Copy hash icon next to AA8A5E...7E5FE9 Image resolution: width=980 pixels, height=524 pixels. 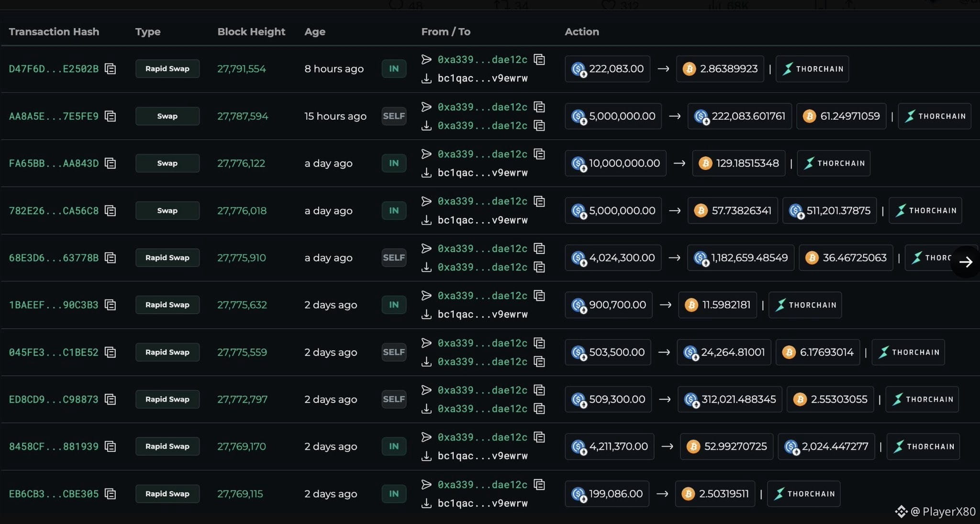110,116
